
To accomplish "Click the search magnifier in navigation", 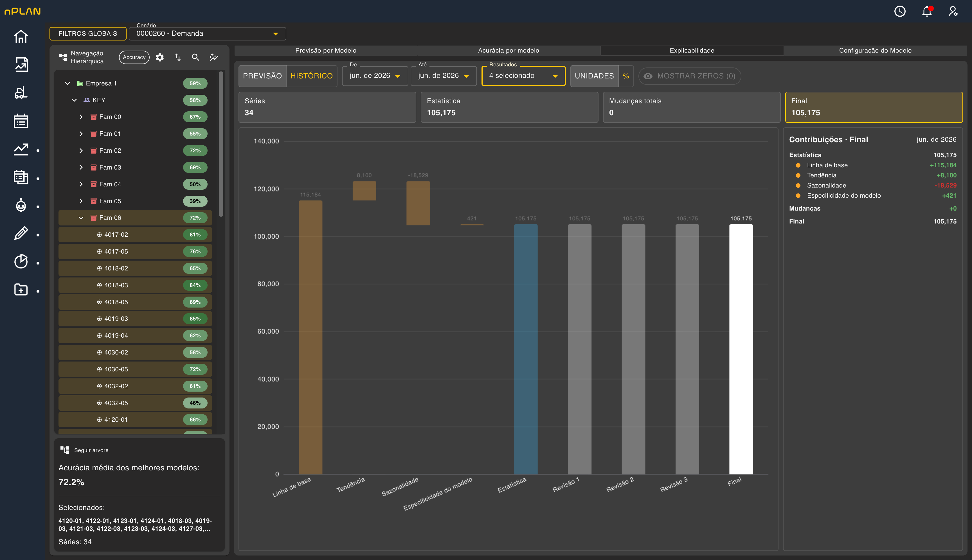I will pyautogui.click(x=195, y=57).
